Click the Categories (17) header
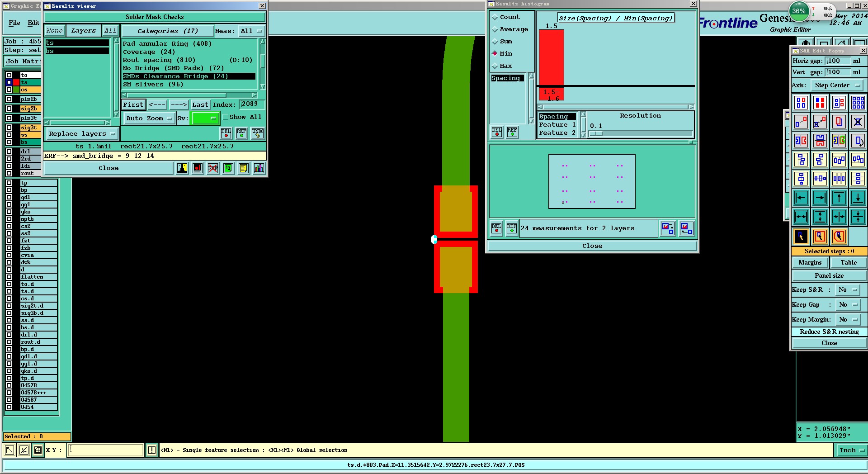Screen dimensions: 868x474 [x=168, y=31]
